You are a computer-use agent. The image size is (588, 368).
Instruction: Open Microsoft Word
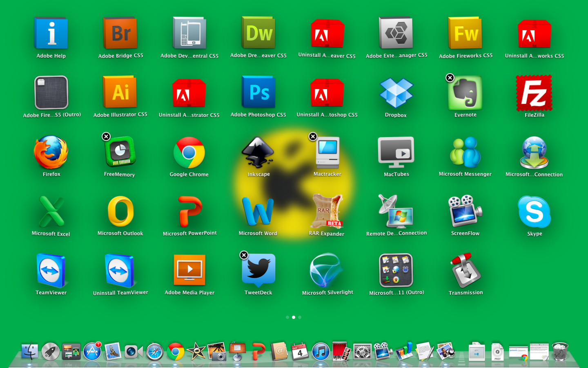258,212
